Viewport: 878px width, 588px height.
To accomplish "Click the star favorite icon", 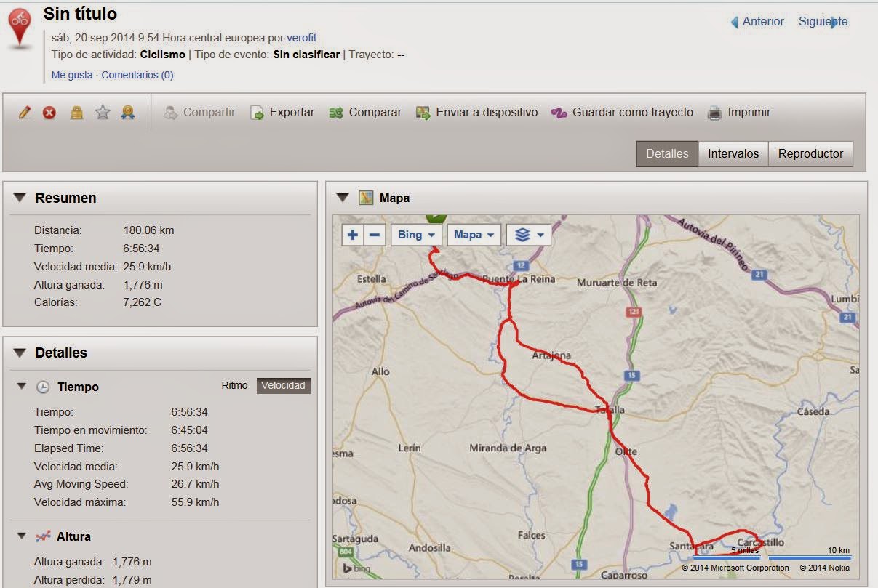I will pyautogui.click(x=103, y=113).
